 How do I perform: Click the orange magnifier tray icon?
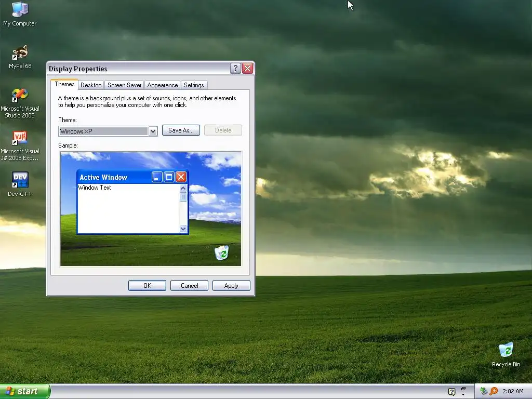point(494,391)
